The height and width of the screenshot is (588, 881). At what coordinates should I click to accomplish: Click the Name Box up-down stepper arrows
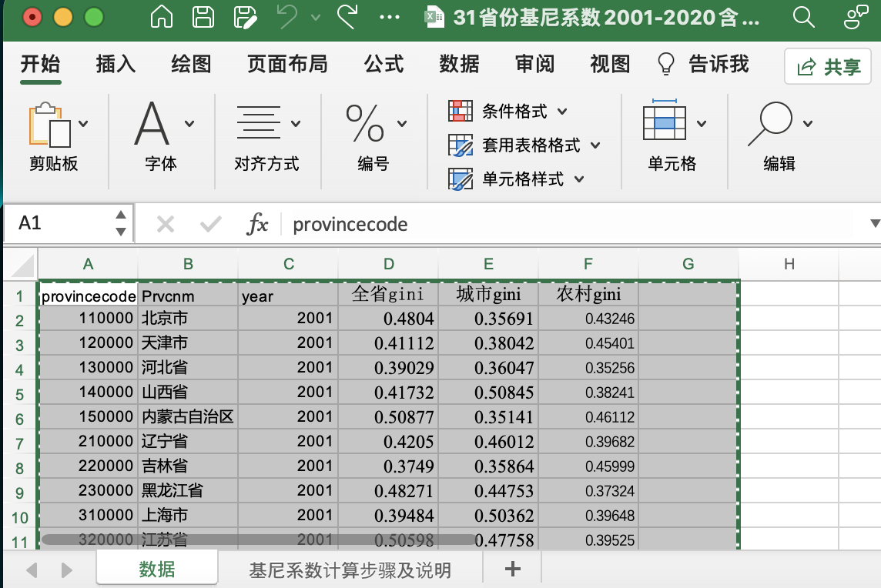[x=121, y=223]
